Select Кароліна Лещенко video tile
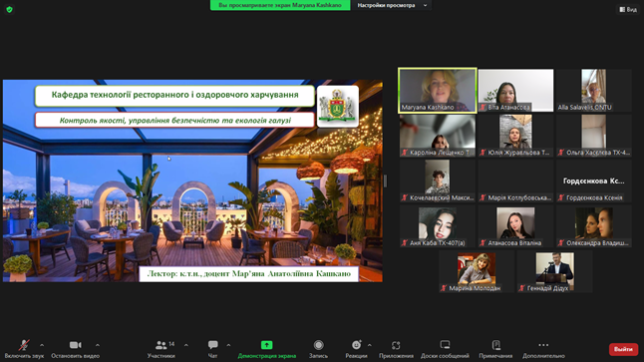This screenshot has width=644, height=362. point(438,136)
